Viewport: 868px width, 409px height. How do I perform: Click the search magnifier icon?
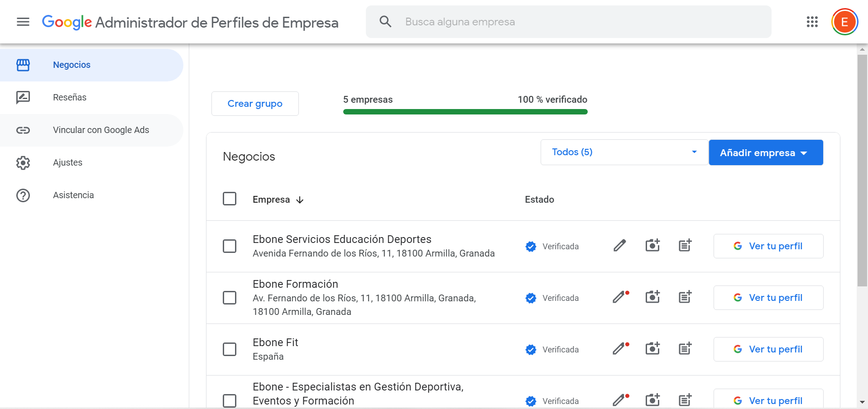tap(385, 21)
